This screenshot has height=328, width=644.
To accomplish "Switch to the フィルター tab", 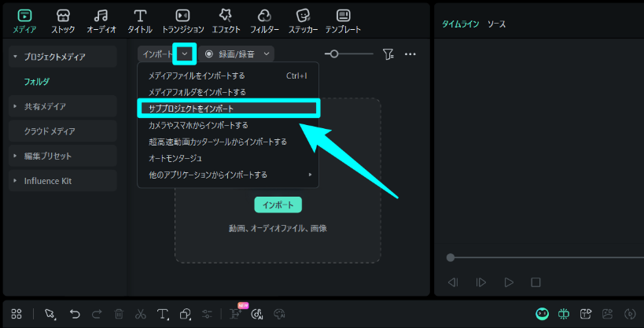I will pyautogui.click(x=264, y=21).
